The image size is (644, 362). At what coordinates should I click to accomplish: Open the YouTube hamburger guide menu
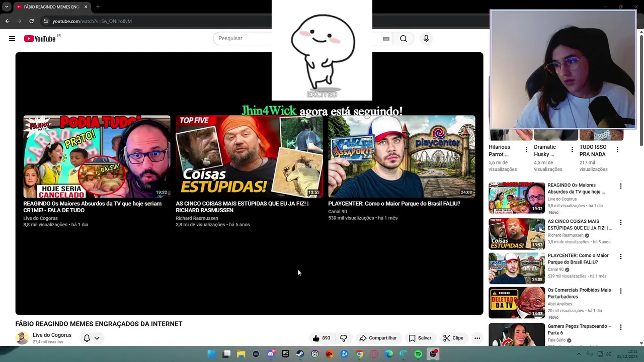tap(12, 39)
